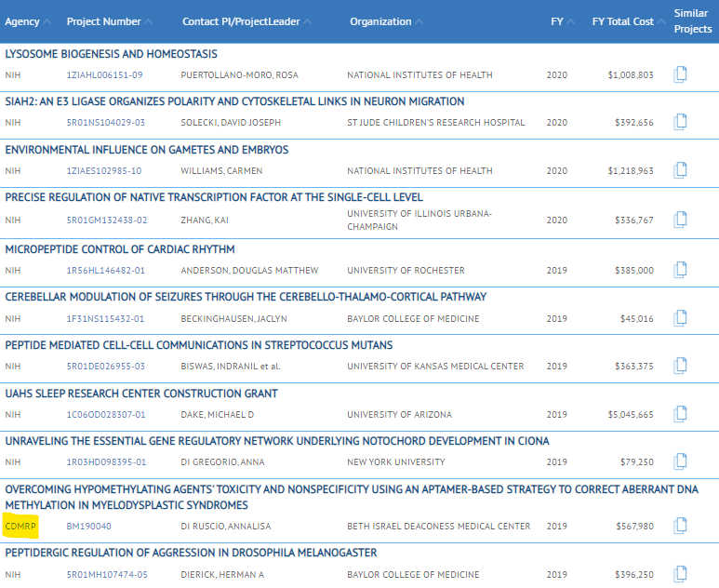
Task: Open project number 5R01MH107474-05
Action: 106,574
